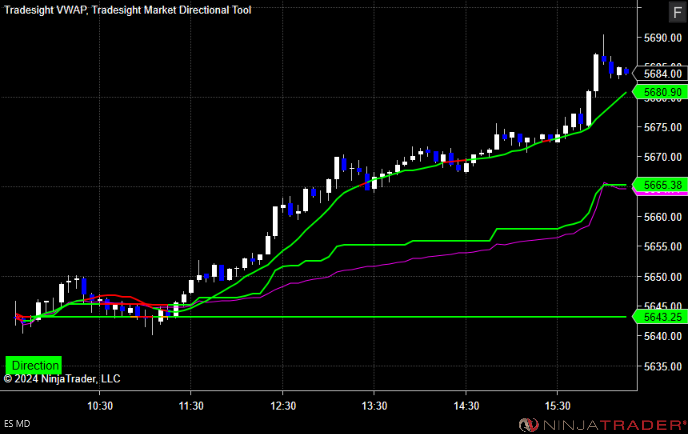688x434 pixels.
Task: Click the 5635.00 price axis label
Action: point(663,366)
